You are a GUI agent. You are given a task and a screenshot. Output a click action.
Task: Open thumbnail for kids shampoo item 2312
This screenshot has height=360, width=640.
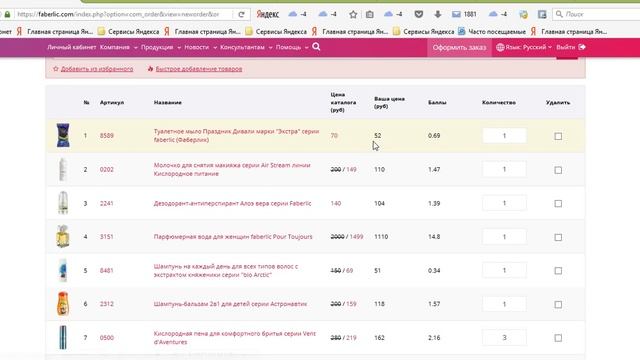pos(63,304)
